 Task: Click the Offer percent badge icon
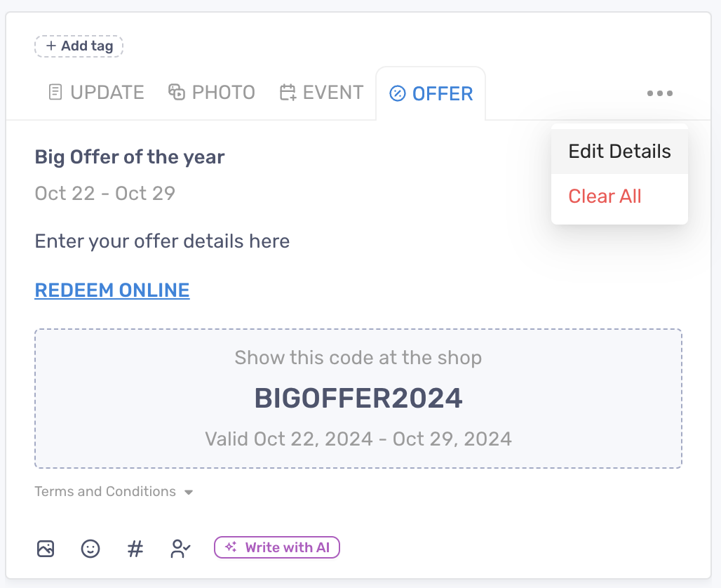pos(397,93)
